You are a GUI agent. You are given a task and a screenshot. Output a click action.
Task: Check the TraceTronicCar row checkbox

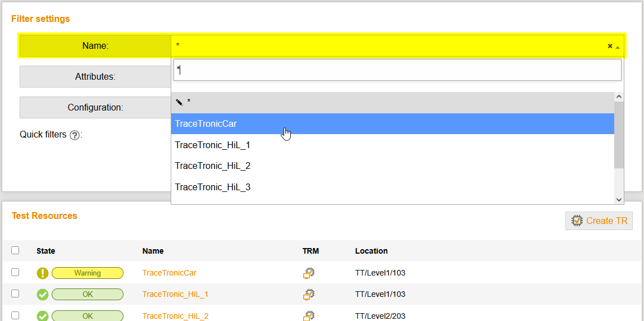(x=15, y=272)
